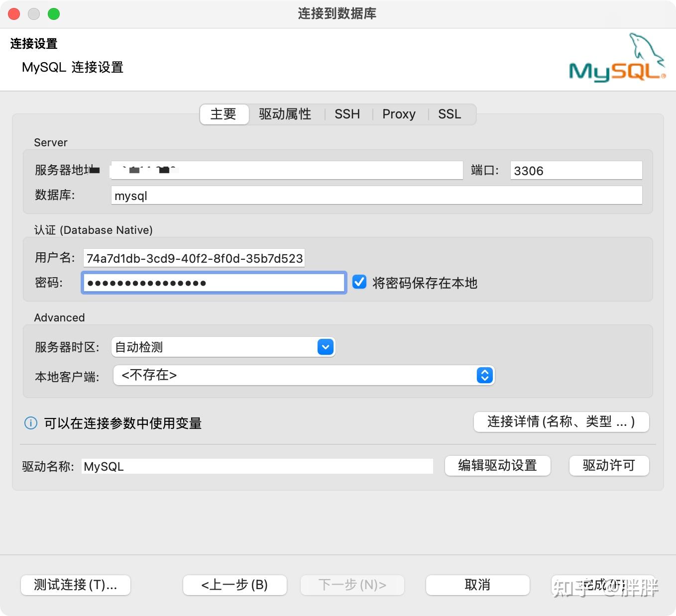Click the <上一步 button
Screen dimensions: 676x616
(x=234, y=585)
